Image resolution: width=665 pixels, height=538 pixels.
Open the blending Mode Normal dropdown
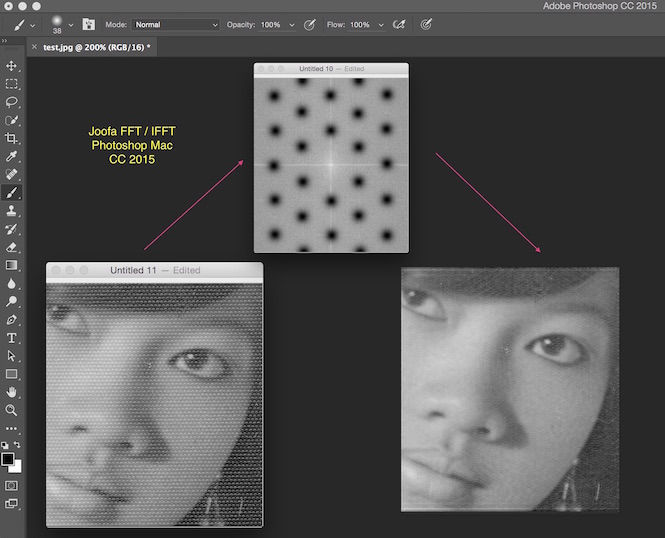tap(176, 25)
